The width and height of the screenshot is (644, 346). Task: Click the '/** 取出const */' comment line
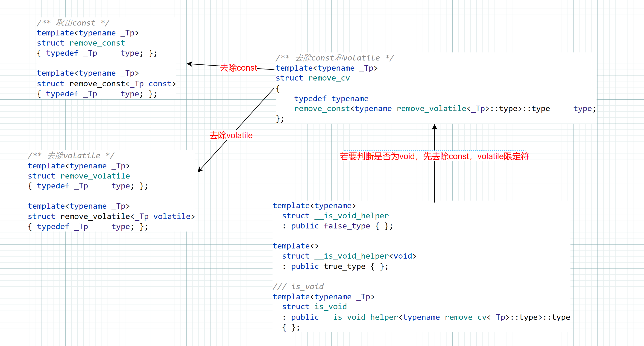coord(73,23)
